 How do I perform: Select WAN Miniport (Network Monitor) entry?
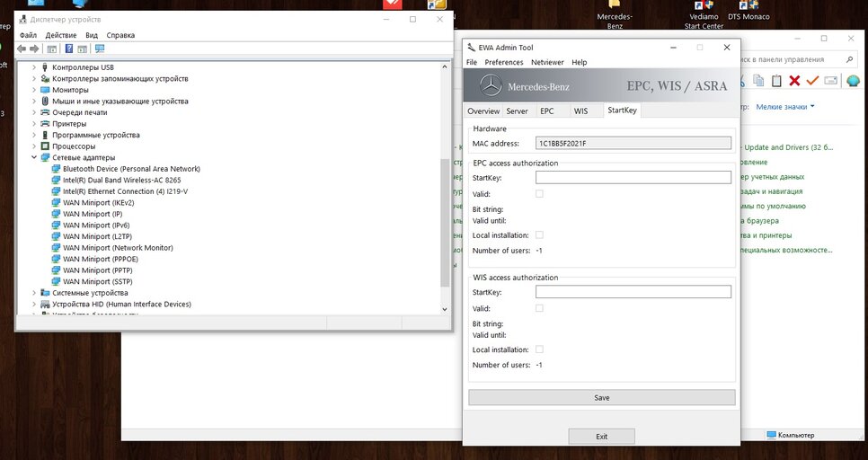(118, 248)
